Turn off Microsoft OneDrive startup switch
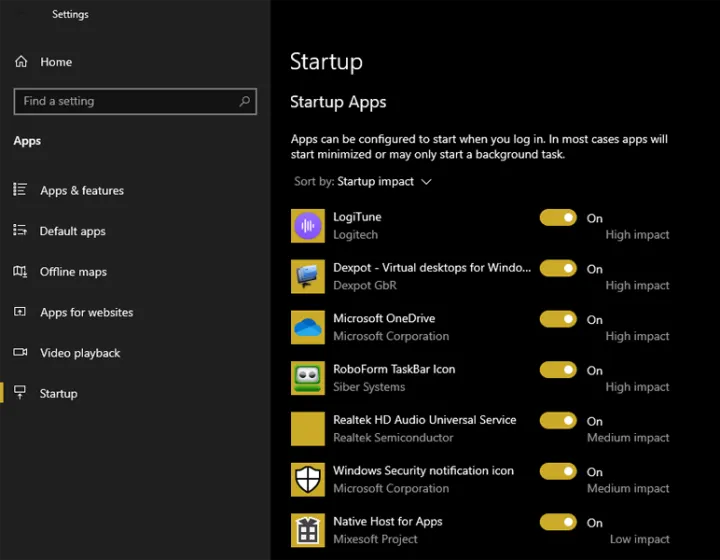This screenshot has height=560, width=720. [x=558, y=319]
